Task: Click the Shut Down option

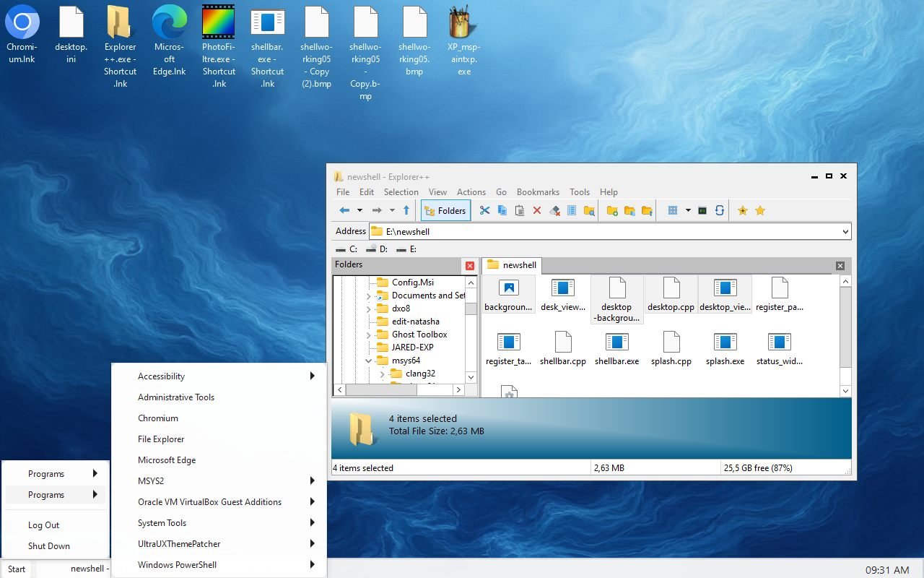Action: click(48, 545)
